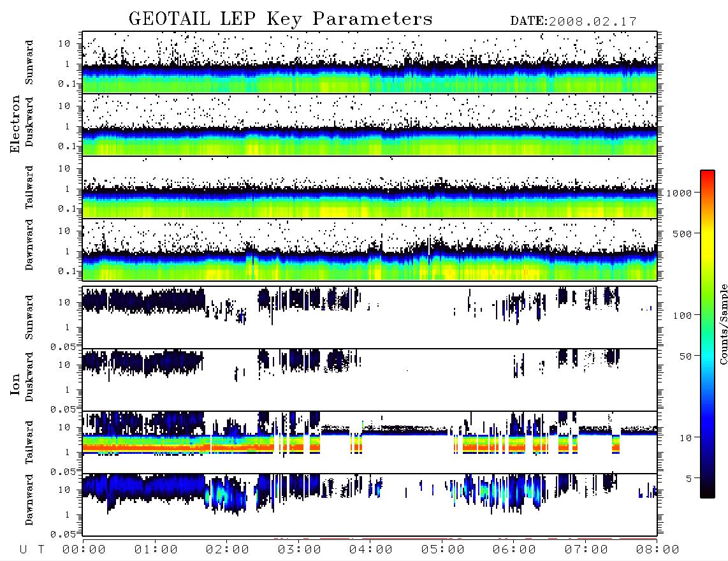728x561 pixels.
Task: Open the Ion Sunward spectrogram panel
Action: (370, 317)
